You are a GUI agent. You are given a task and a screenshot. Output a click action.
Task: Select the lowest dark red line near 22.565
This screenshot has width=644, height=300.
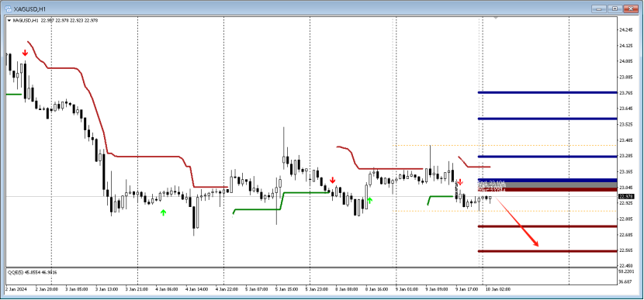click(x=547, y=250)
